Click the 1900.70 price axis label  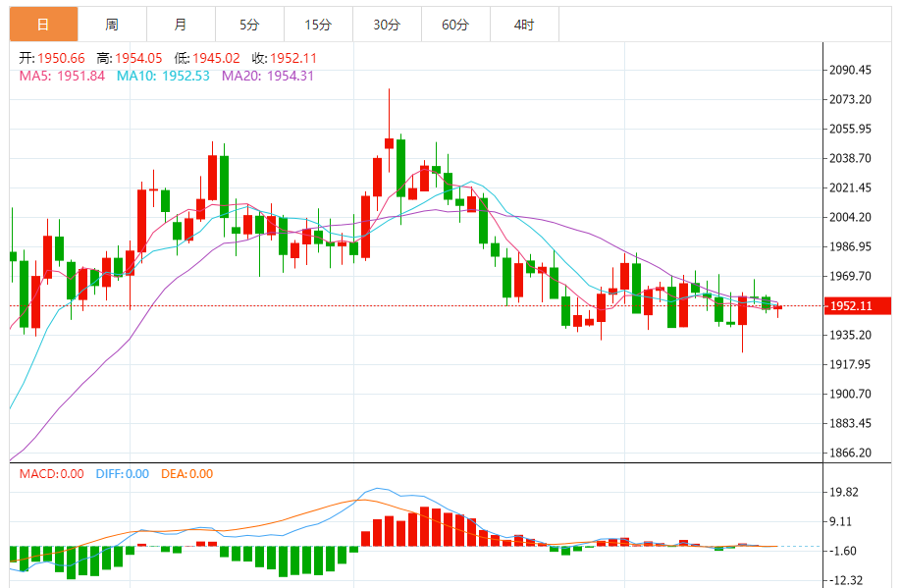click(850, 394)
